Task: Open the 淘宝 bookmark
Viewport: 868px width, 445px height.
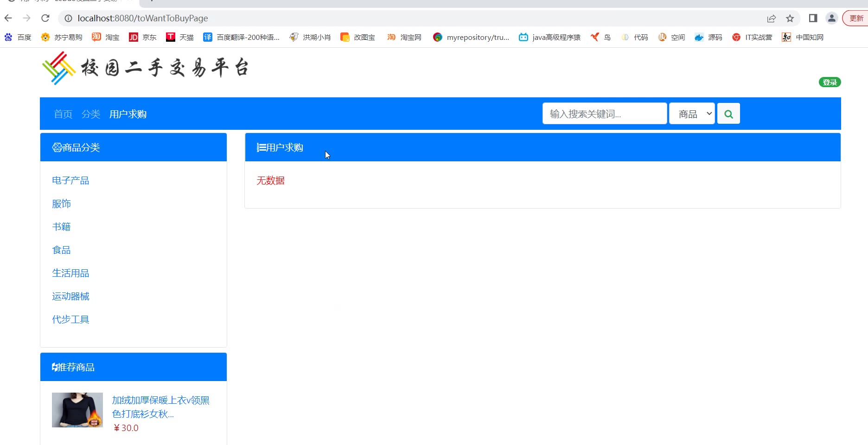Action: click(106, 37)
